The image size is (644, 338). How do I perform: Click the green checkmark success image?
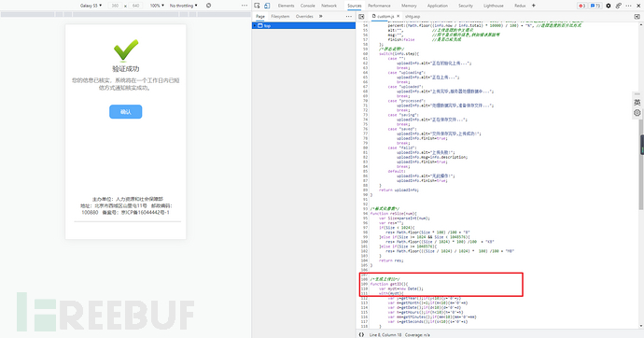pyautogui.click(x=126, y=50)
